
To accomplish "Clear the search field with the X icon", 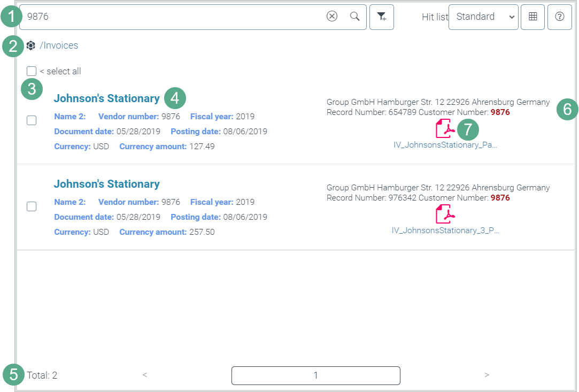I will 332,17.
